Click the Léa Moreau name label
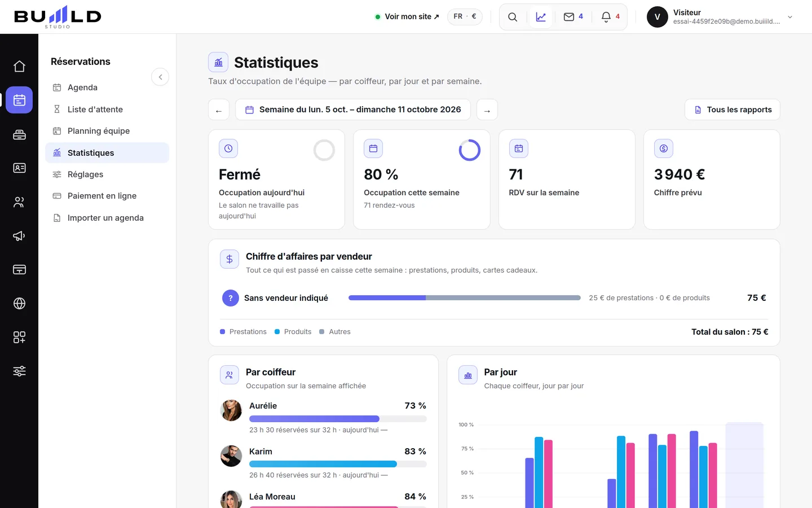812x508 pixels. point(272,497)
